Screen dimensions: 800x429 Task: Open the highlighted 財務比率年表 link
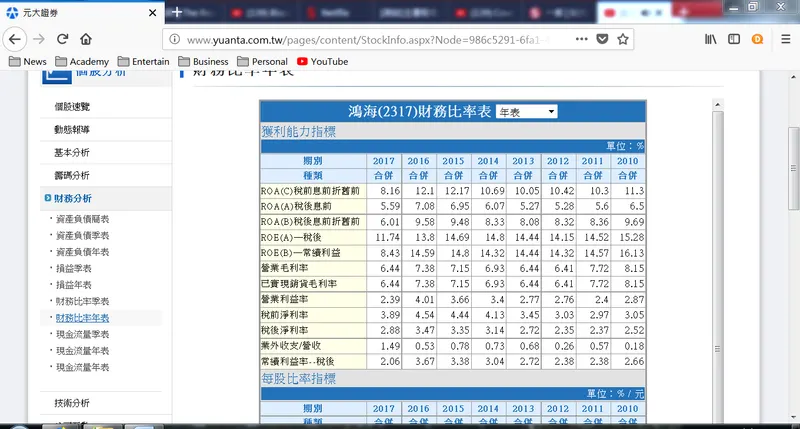coord(82,318)
